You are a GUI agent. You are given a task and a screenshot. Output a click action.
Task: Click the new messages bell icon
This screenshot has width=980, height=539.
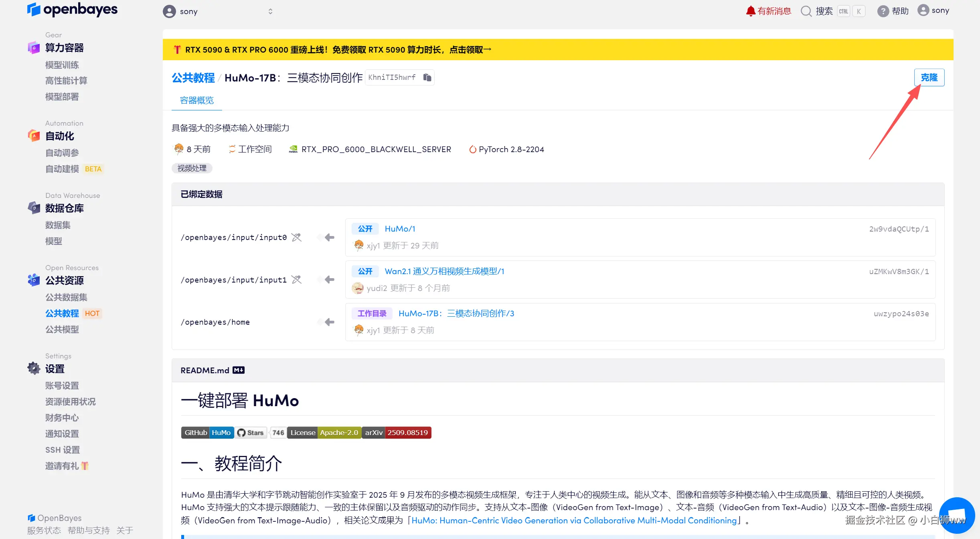tap(750, 11)
